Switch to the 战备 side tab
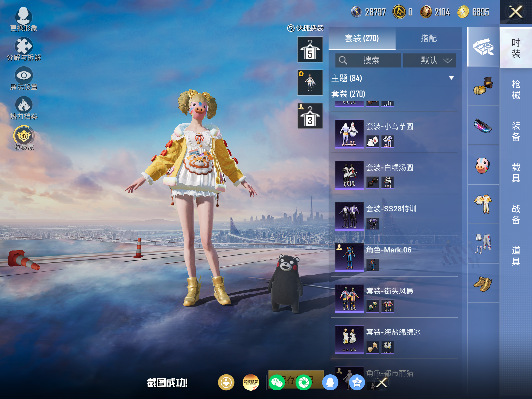The width and height of the screenshot is (532, 399). pyautogui.click(x=516, y=214)
